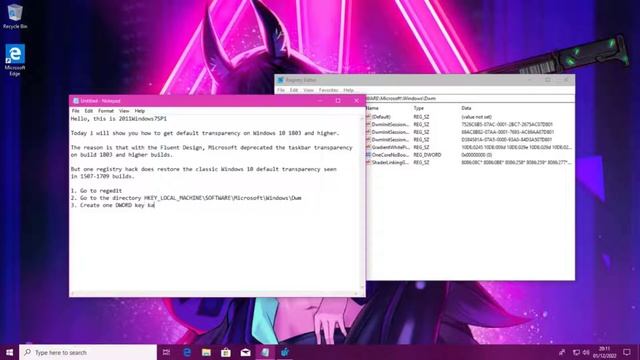640x360 pixels.
Task: Open File Explorer from the taskbar
Action: coord(207,352)
